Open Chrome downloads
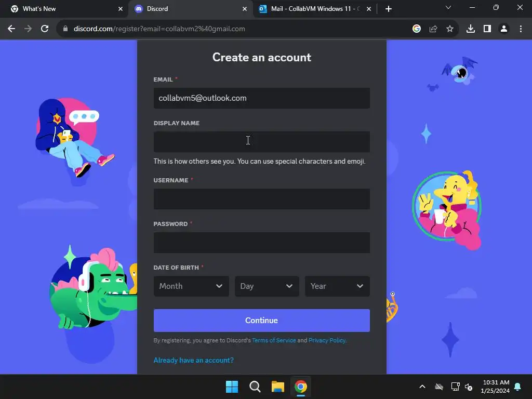This screenshot has height=399, width=532. 471,29
